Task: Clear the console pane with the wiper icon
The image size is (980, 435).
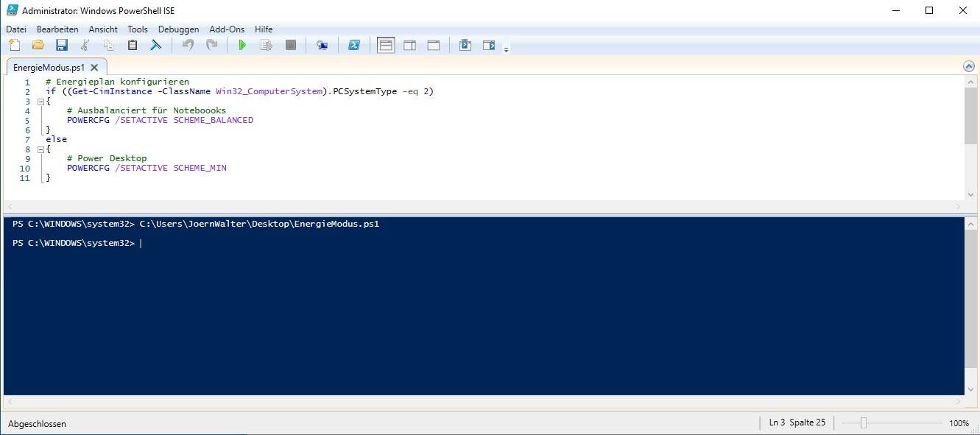Action: point(156,46)
